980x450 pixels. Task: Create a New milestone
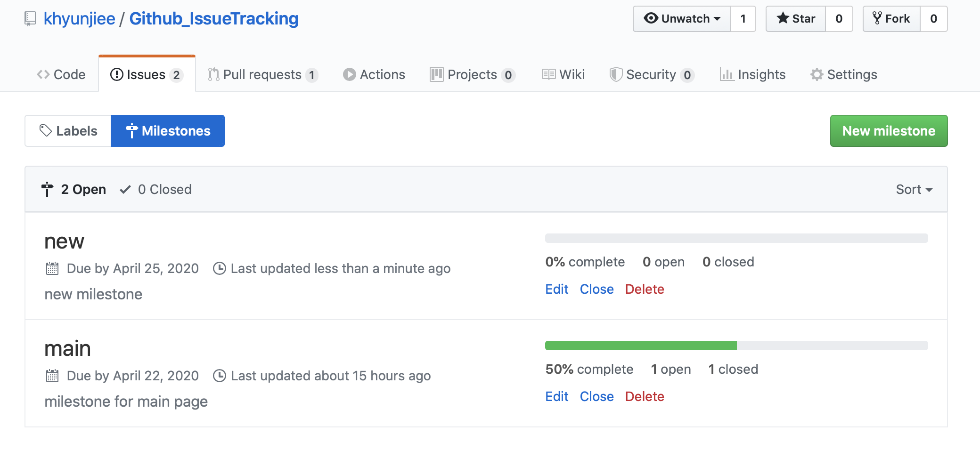click(x=889, y=131)
